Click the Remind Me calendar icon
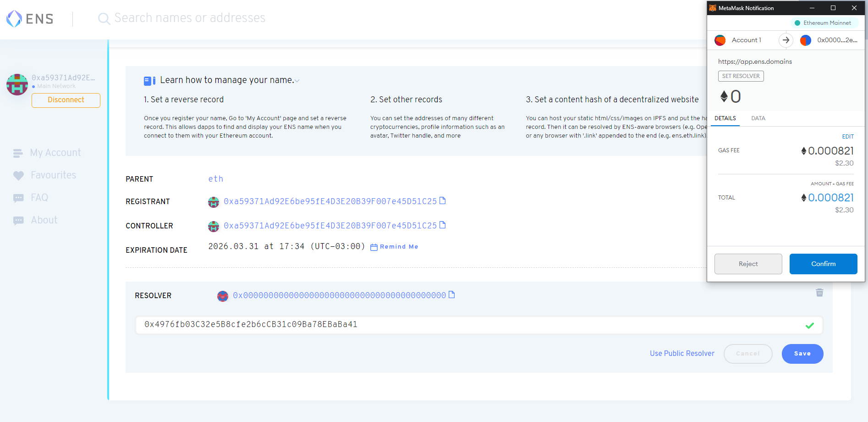 [x=374, y=247]
